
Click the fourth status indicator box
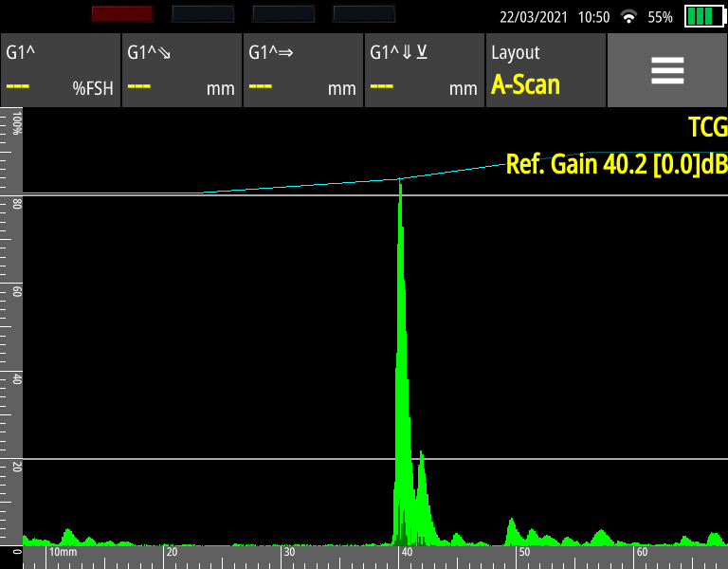tap(365, 13)
